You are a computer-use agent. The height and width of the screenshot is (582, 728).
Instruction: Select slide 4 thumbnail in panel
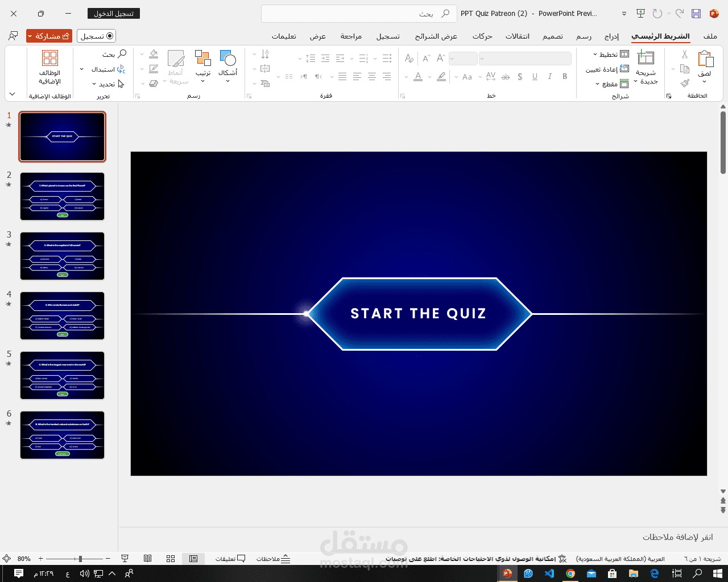(63, 316)
